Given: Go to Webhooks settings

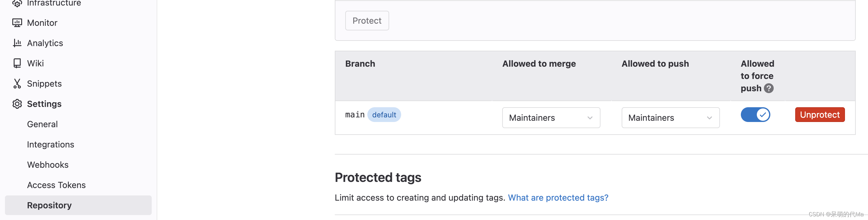Looking at the screenshot, I should [x=48, y=164].
